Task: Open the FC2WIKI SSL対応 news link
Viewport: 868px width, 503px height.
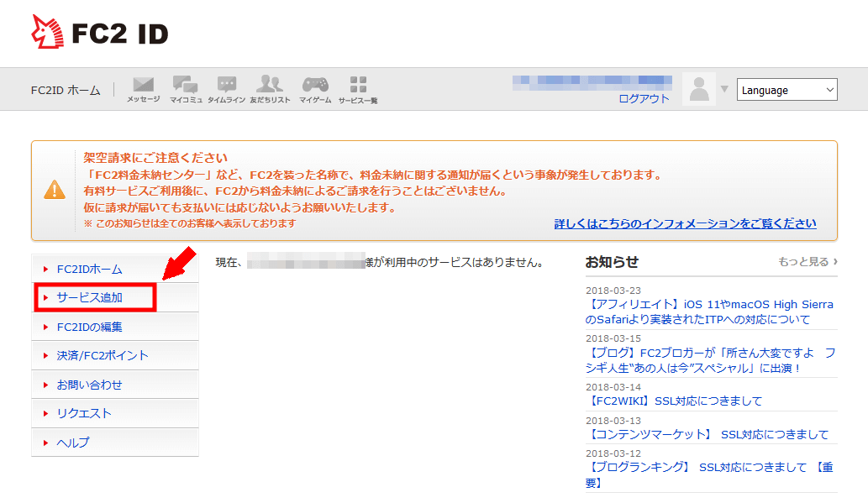Action: click(674, 401)
